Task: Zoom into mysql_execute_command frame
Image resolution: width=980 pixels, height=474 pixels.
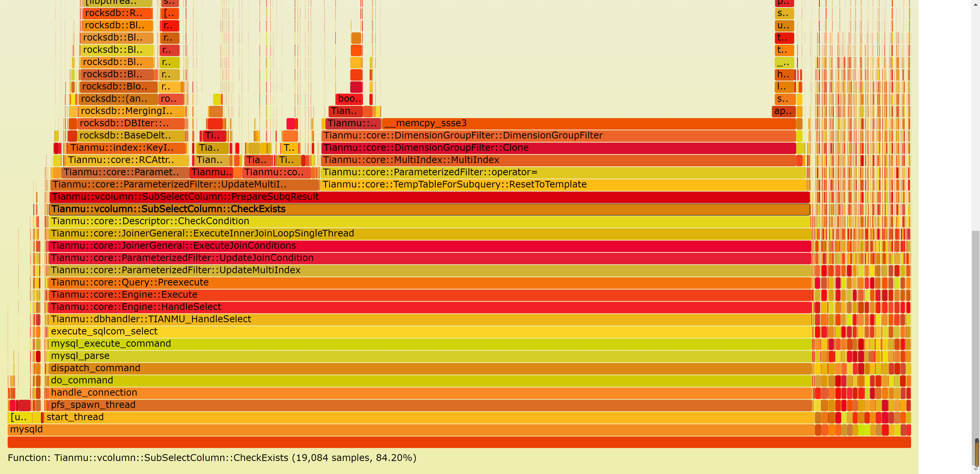Action: click(430, 344)
